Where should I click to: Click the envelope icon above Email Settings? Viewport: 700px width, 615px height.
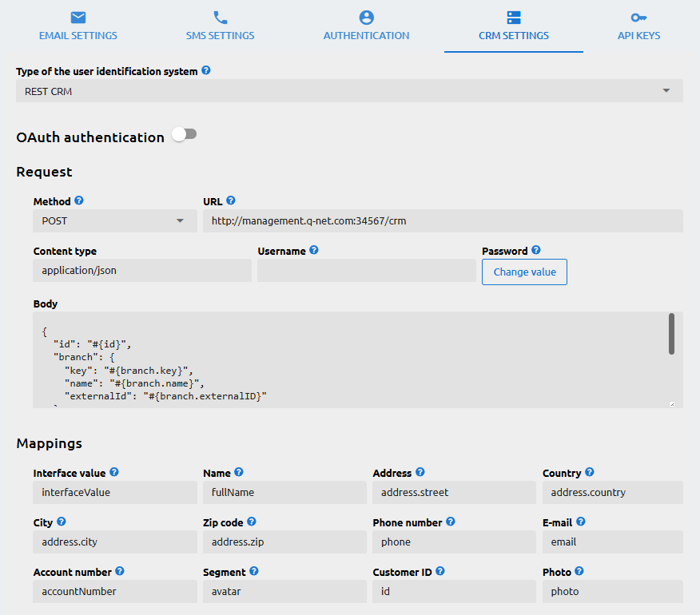pos(78,16)
